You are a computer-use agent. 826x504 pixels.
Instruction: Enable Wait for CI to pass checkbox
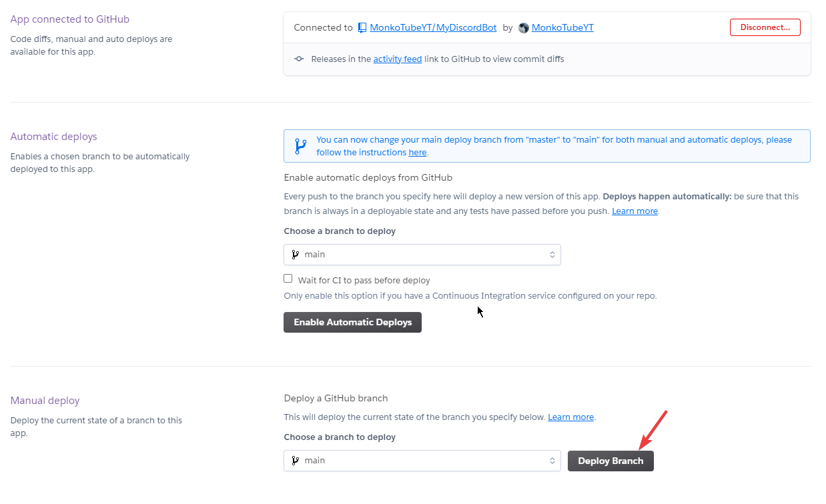(288, 279)
